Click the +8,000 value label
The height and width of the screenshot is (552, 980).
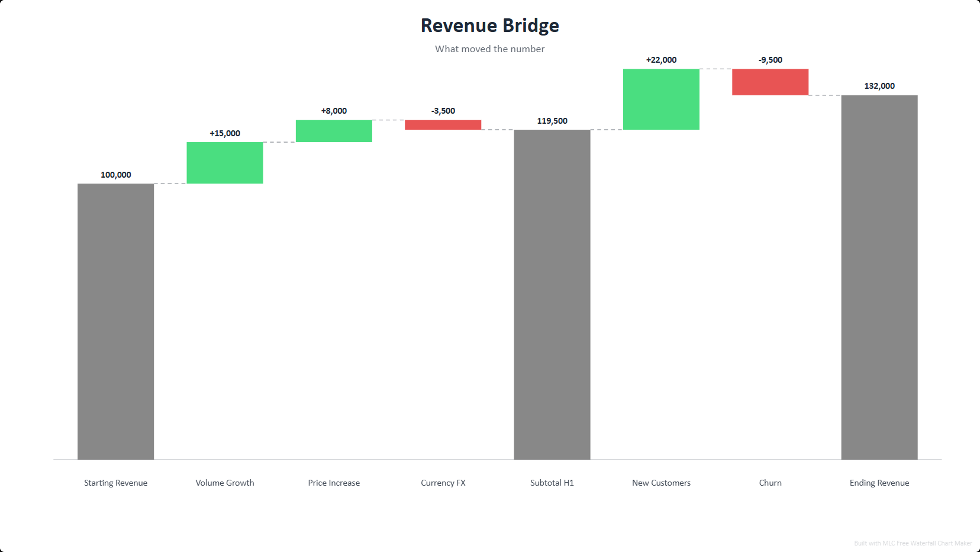[x=334, y=111]
